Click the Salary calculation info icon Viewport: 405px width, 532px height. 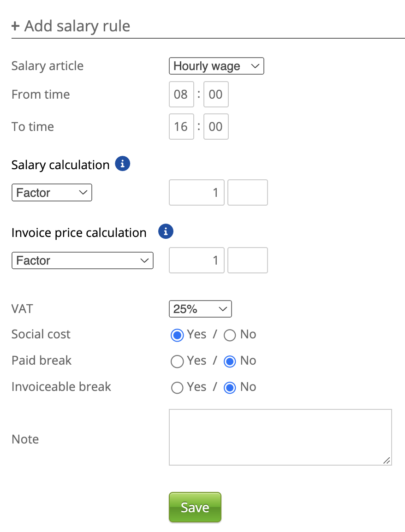(123, 164)
